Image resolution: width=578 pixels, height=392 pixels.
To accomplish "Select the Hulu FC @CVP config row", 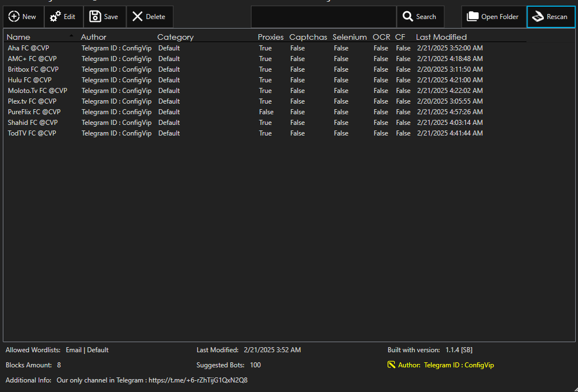I will pos(30,80).
